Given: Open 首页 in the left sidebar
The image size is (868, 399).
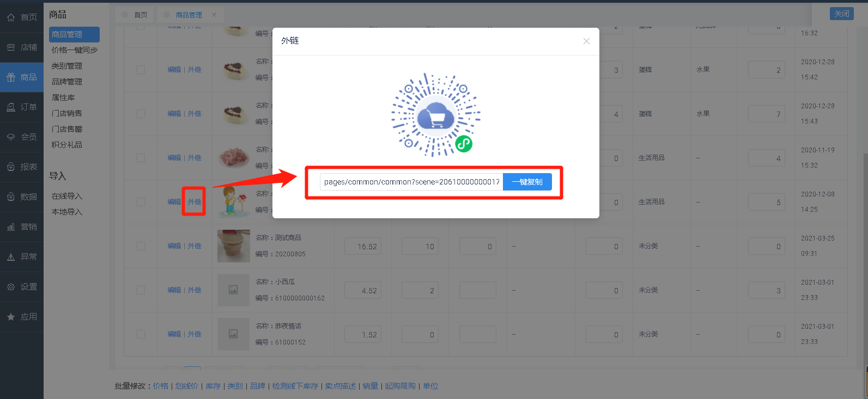Looking at the screenshot, I should pyautogui.click(x=22, y=17).
